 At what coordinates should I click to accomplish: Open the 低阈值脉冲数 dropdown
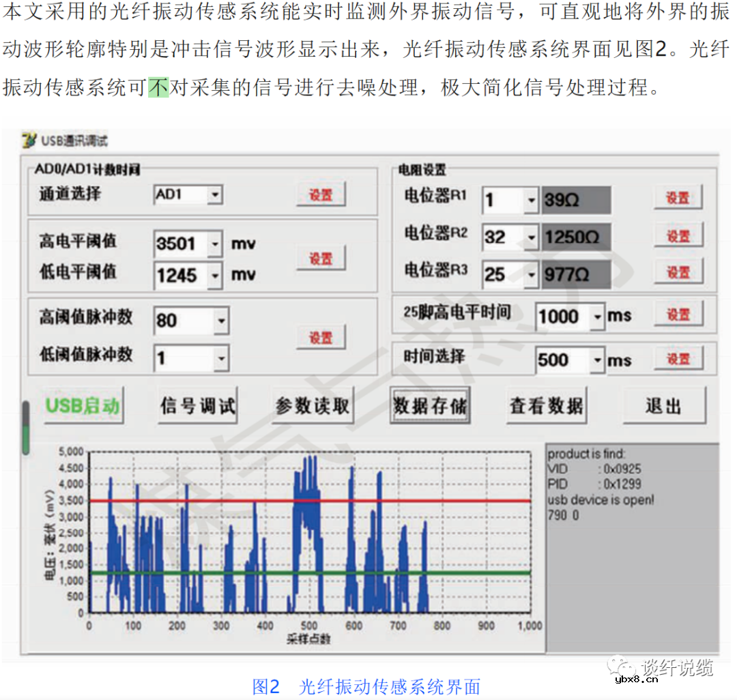click(220, 358)
